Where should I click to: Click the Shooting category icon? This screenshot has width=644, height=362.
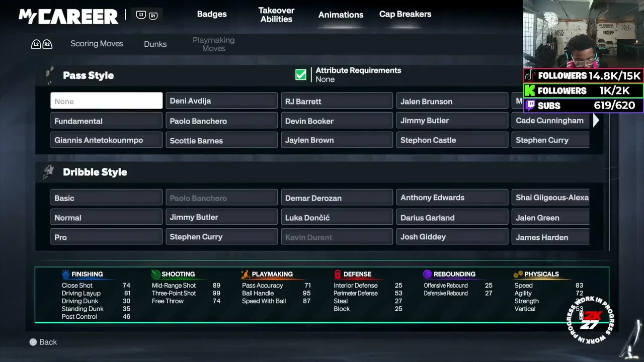(x=155, y=274)
